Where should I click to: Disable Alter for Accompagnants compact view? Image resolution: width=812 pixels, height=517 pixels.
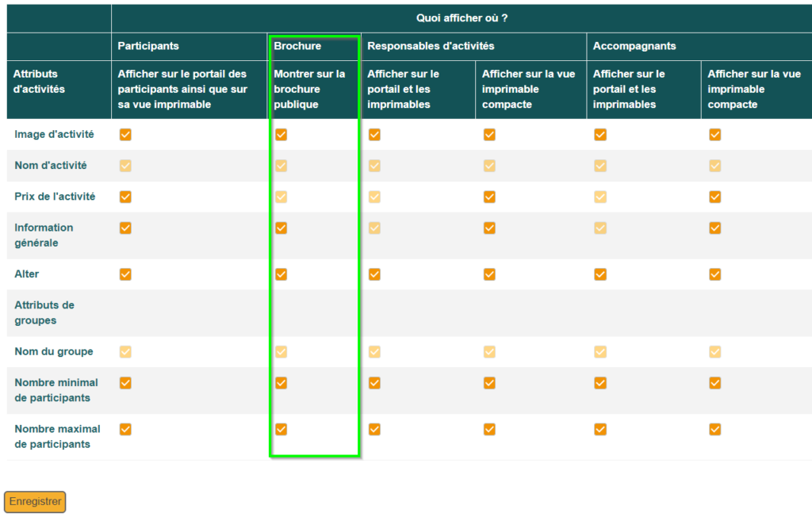pos(715,274)
